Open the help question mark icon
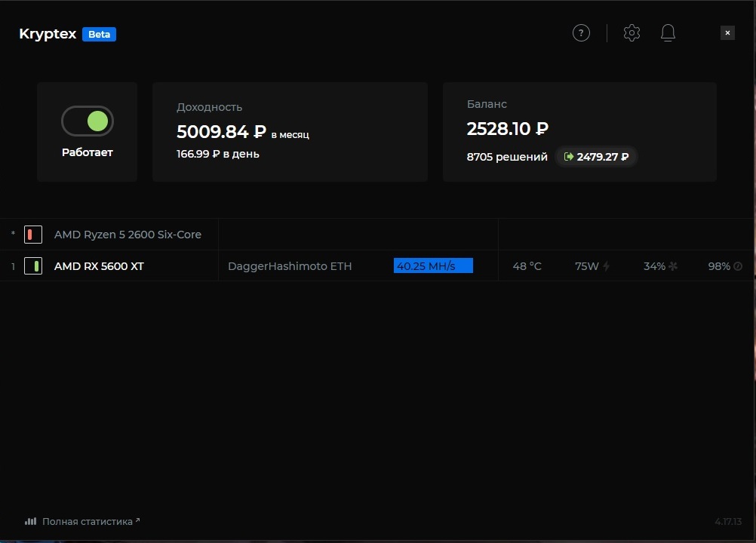 click(x=581, y=32)
